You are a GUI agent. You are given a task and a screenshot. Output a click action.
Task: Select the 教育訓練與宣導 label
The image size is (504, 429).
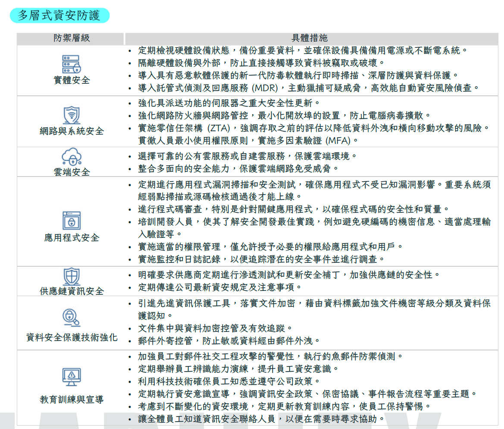[72, 399]
